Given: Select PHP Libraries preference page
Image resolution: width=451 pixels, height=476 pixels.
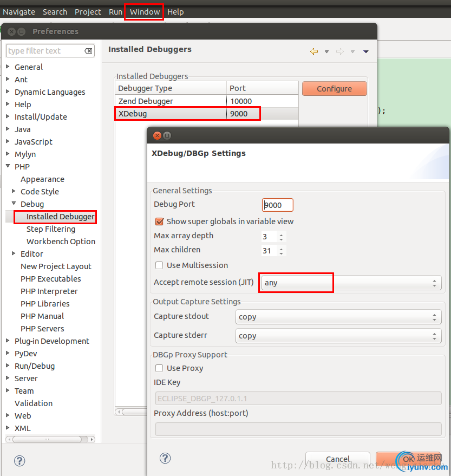Looking at the screenshot, I should [x=45, y=304].
